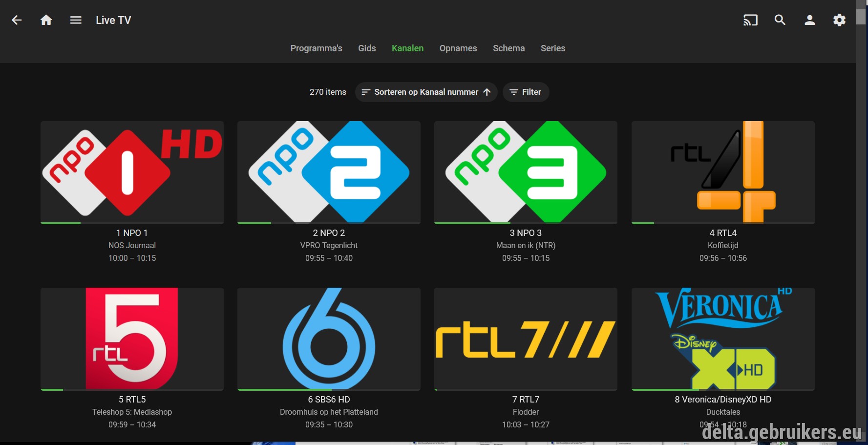The height and width of the screenshot is (445, 868).
Task: Open the home icon
Action: [x=46, y=20]
